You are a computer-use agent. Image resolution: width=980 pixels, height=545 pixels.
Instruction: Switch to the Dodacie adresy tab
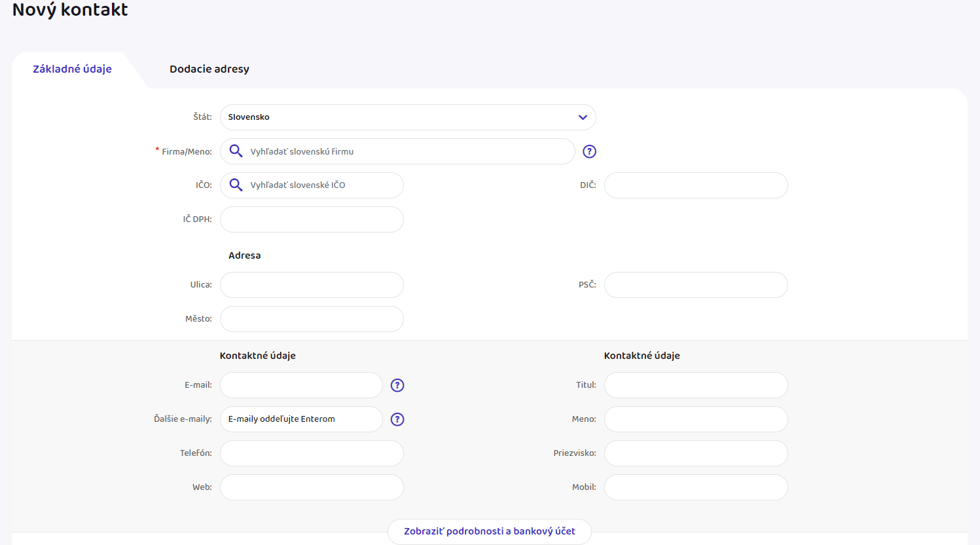[x=209, y=69]
